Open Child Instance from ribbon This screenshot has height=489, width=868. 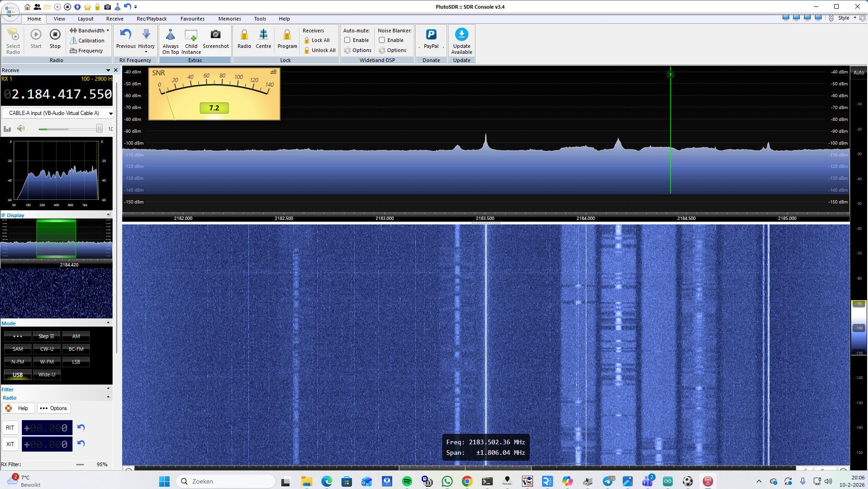tap(191, 36)
